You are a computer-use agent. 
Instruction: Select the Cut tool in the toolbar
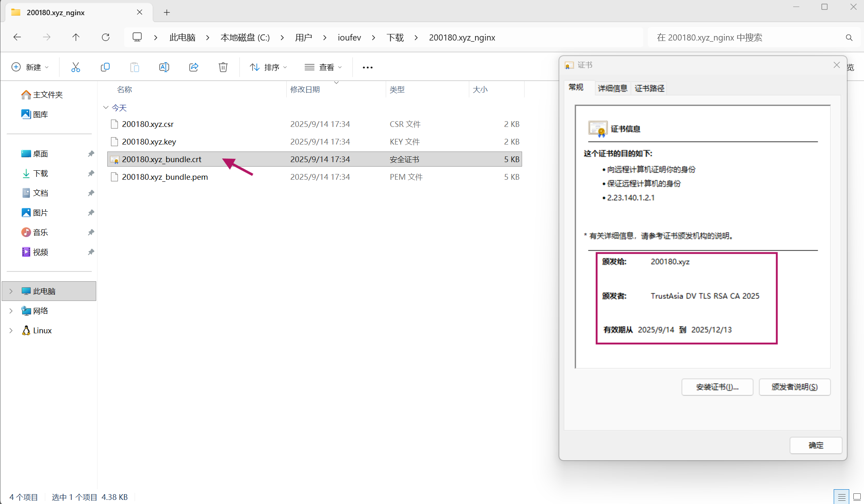point(75,67)
